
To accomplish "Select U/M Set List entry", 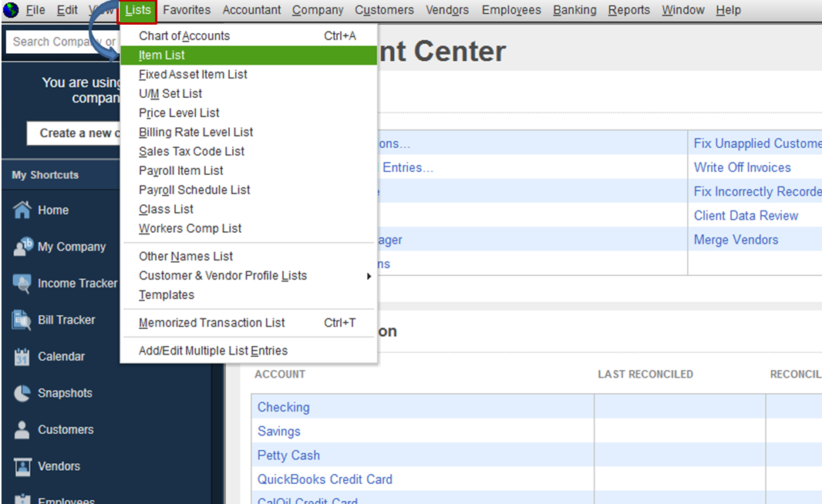I will coord(248,94).
